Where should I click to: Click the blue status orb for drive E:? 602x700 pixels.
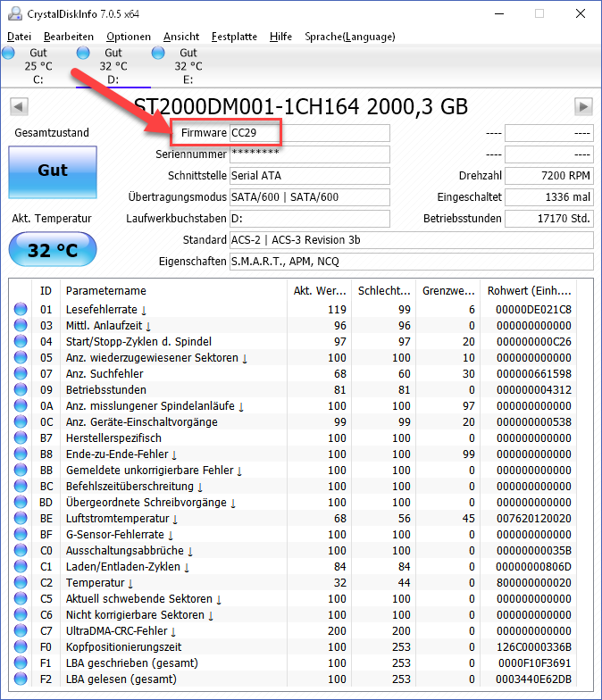[158, 54]
